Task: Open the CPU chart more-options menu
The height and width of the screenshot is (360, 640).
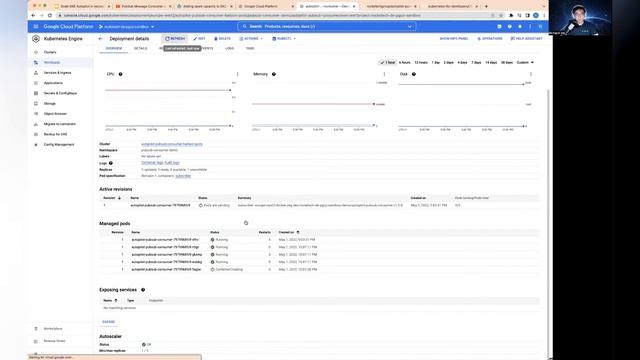Action: pos(238,74)
